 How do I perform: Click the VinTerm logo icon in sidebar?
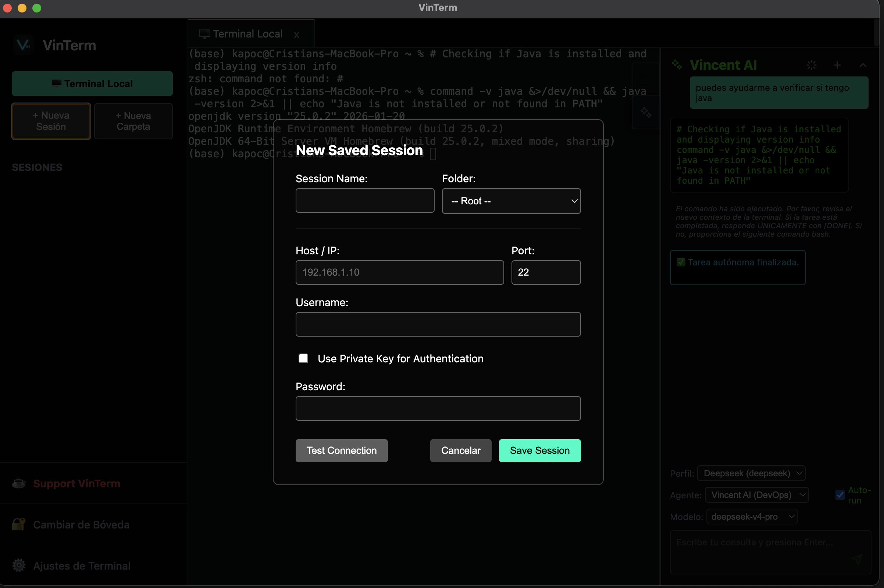click(23, 45)
